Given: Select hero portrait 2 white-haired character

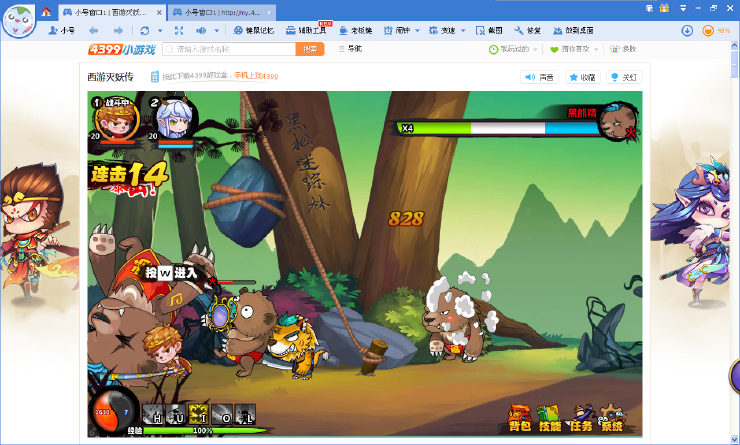Looking at the screenshot, I should click(x=175, y=119).
